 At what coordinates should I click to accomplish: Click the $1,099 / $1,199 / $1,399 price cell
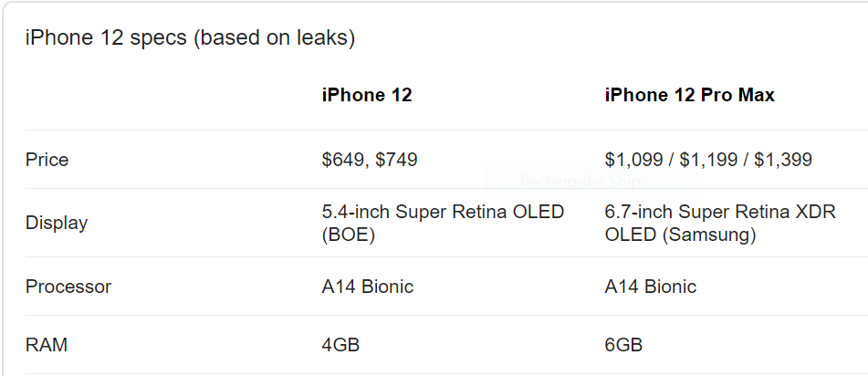tap(708, 160)
